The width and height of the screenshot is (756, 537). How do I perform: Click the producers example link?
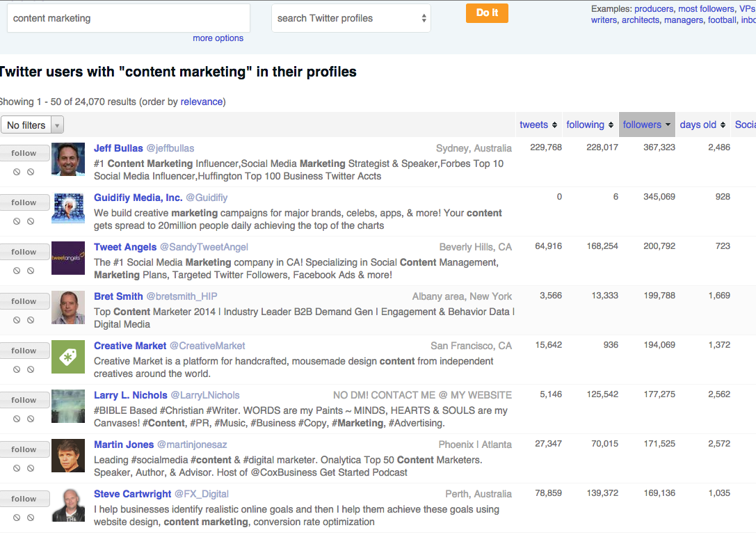click(654, 9)
